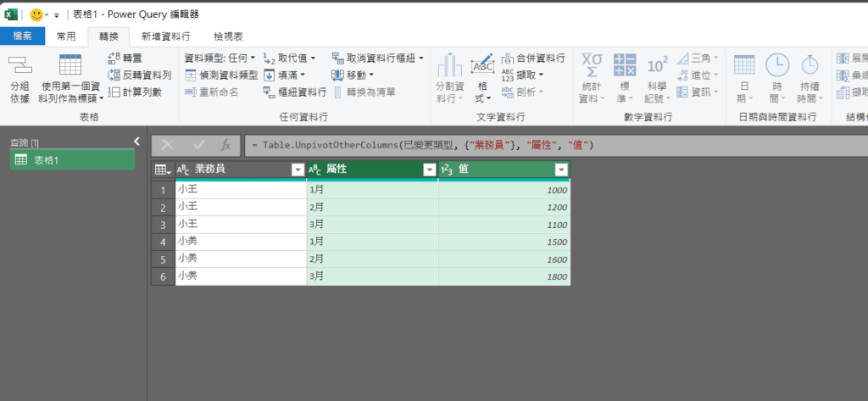
Task: Open filter dropdown on 業務員 column
Action: pyautogui.click(x=298, y=170)
